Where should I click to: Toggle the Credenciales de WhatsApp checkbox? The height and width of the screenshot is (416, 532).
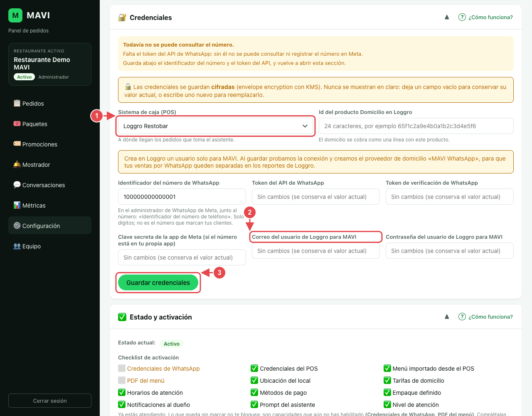[122, 368]
